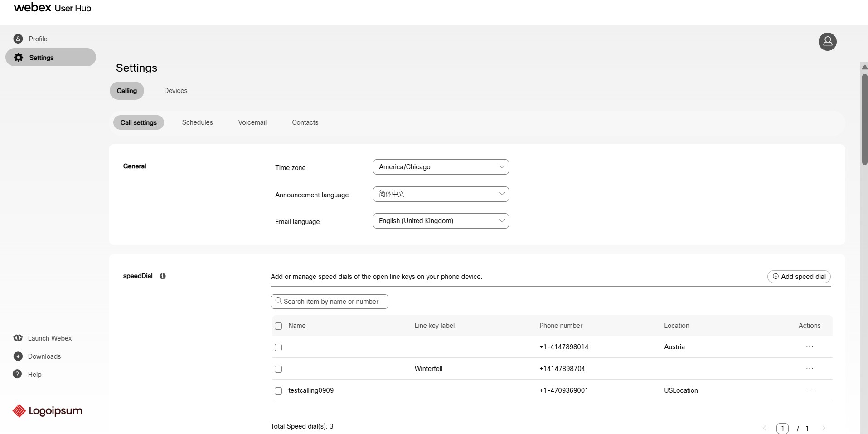
Task: Click the Add speed dial button
Action: click(x=799, y=277)
